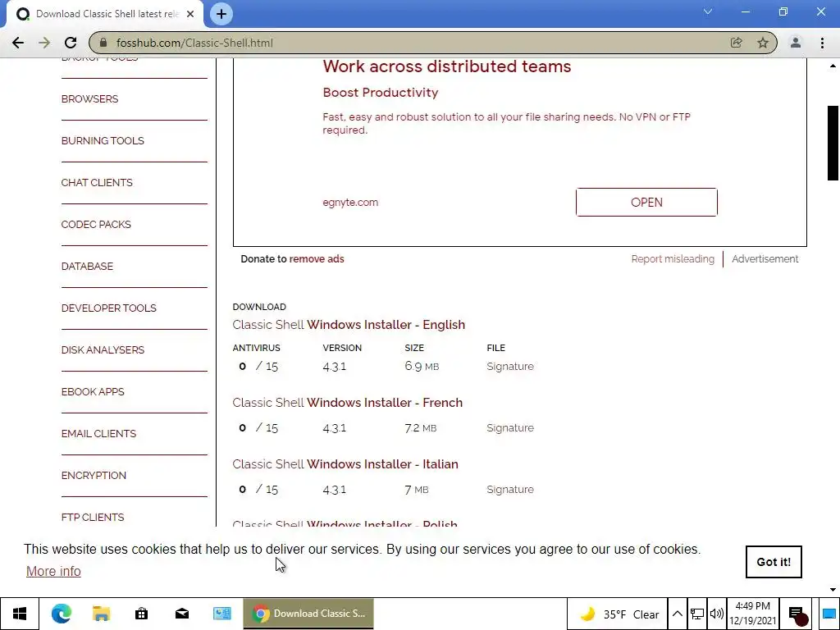The image size is (840, 630).
Task: Show hidden system tray icons
Action: (677, 614)
